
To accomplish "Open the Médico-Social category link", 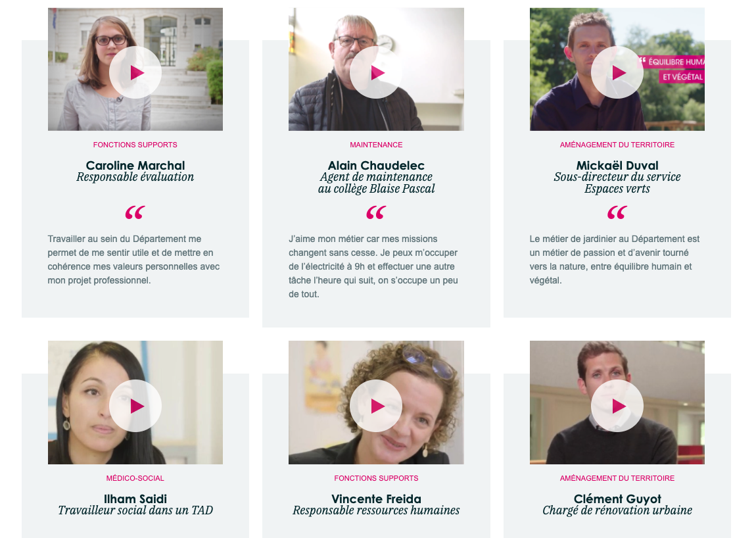I will tap(135, 478).
